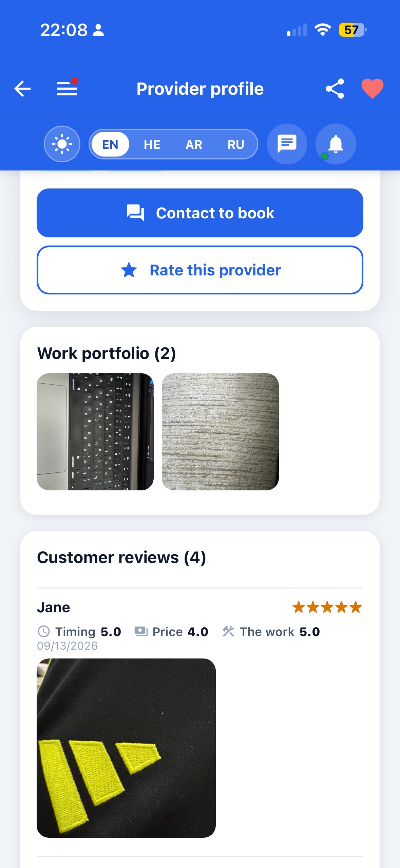This screenshot has height=868, width=400.
Task: Tap the Contact to book button
Action: tap(200, 213)
